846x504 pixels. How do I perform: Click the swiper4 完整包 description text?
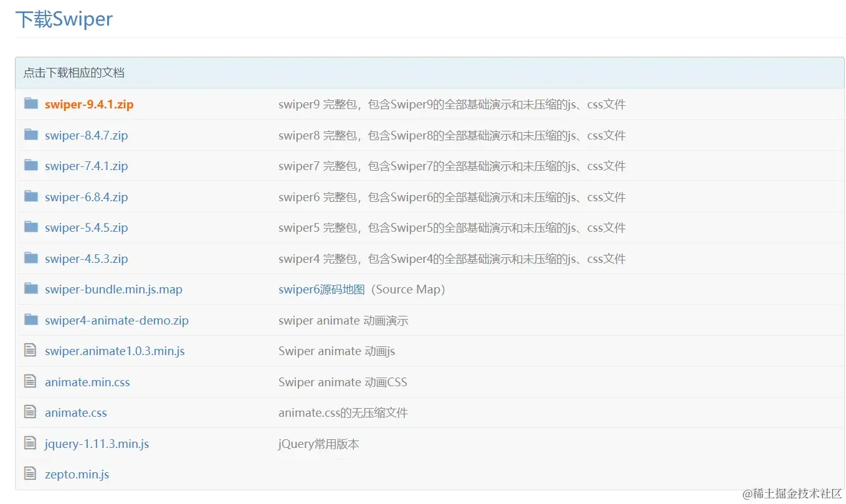[452, 259]
